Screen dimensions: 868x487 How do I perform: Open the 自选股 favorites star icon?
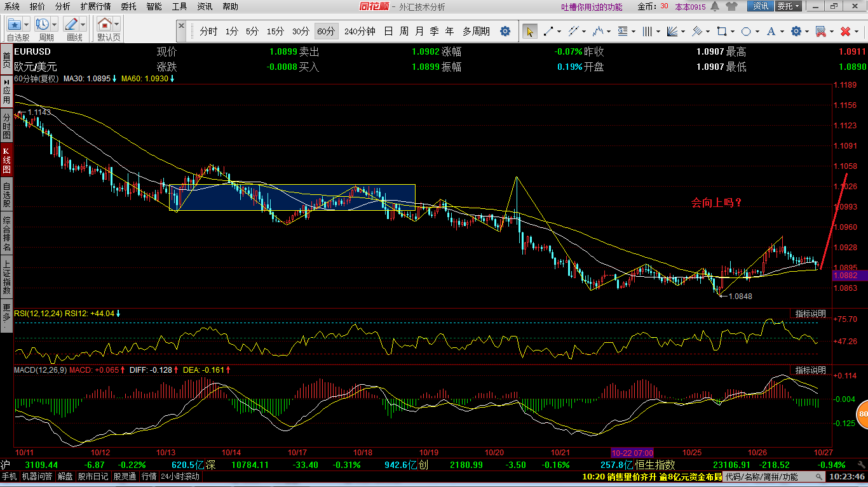point(14,25)
